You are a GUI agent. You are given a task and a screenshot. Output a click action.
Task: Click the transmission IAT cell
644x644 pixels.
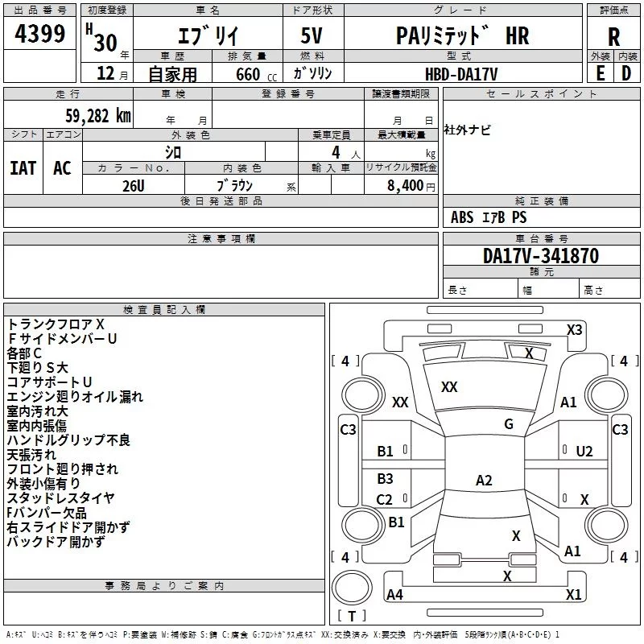23,168
